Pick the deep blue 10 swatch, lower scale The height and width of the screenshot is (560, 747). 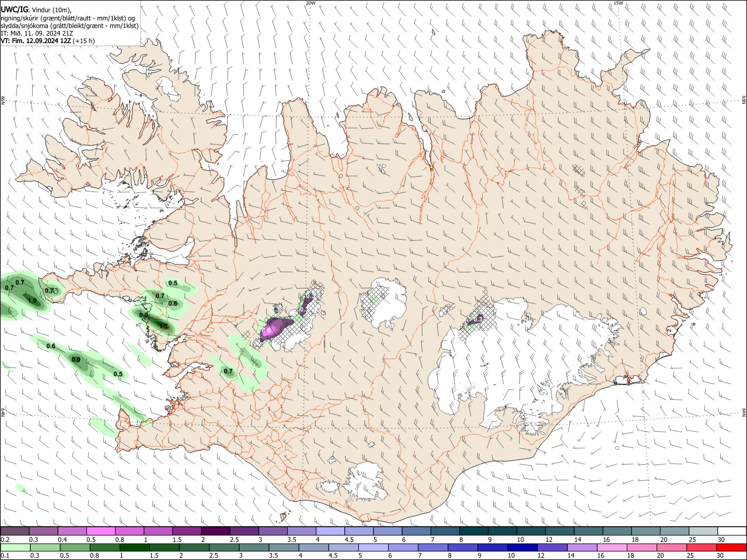click(x=522, y=547)
